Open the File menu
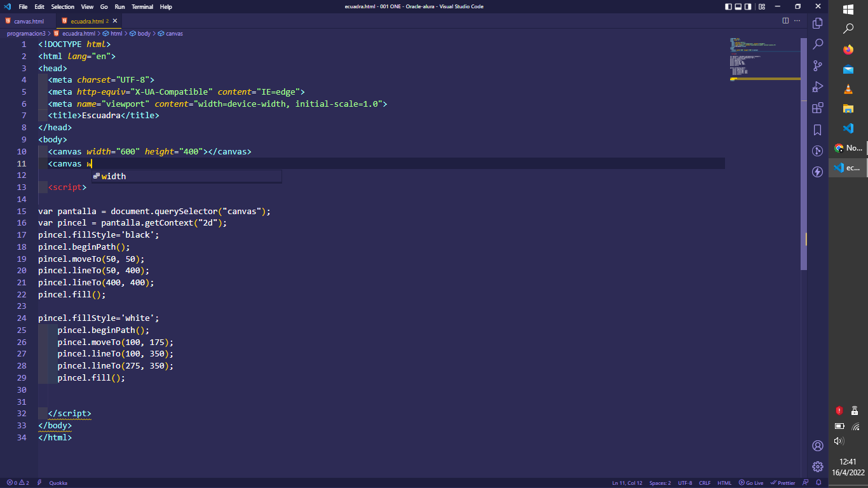 coord(23,6)
